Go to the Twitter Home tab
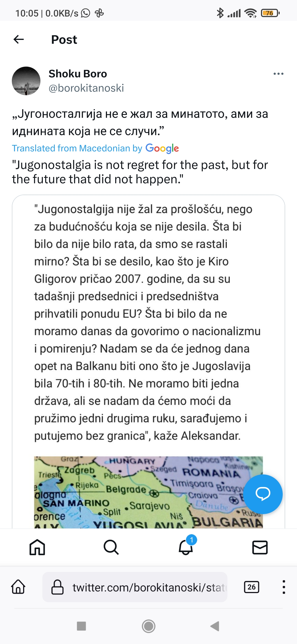 [37, 547]
